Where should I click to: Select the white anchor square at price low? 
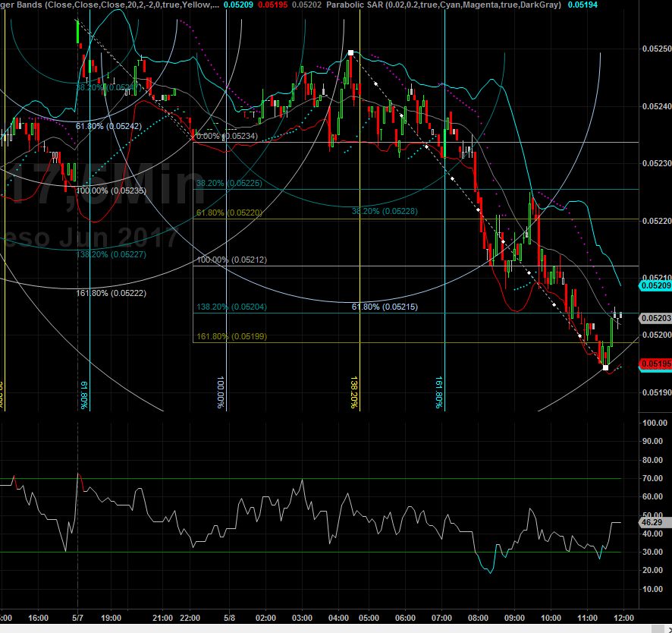click(604, 367)
